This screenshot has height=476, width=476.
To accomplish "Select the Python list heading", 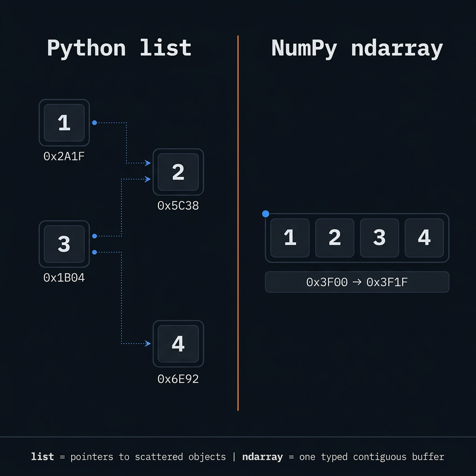I will click(x=119, y=47).
